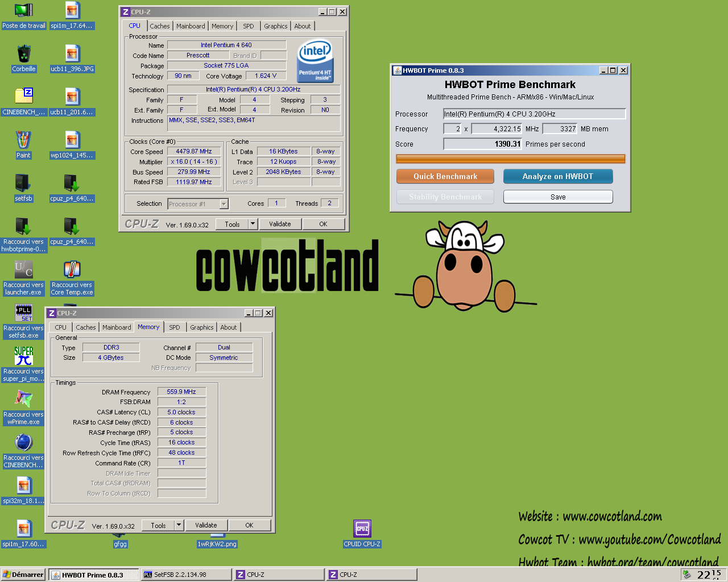Open spi1m_17.64 image file icon
Image resolution: width=728 pixels, height=582 pixels.
tap(72, 15)
